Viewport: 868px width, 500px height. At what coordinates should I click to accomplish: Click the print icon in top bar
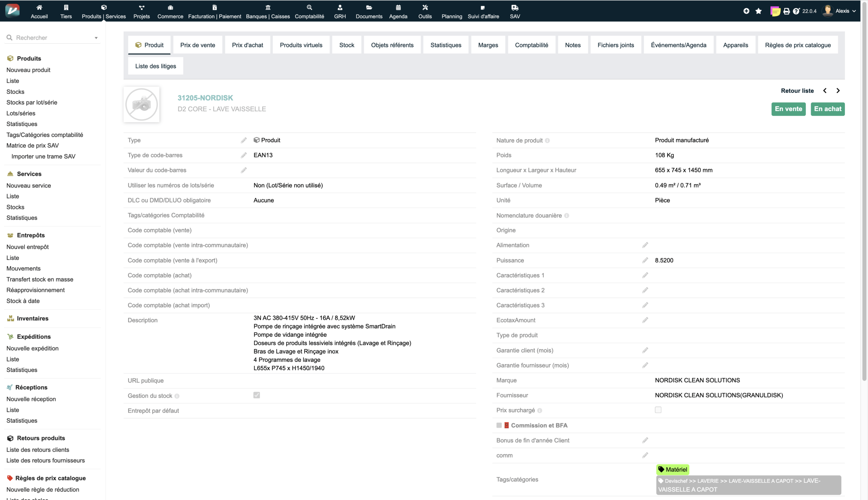tap(786, 11)
